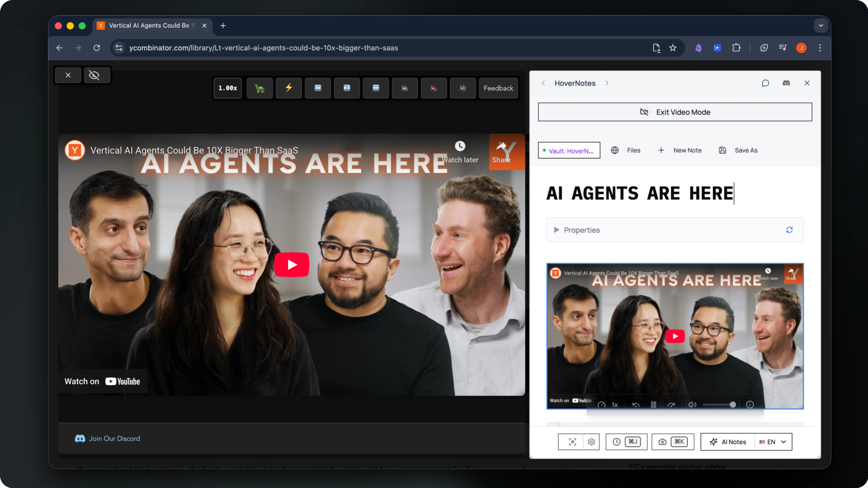
Task: Navigate back with the HoverNotes left chevron
Action: [543, 83]
